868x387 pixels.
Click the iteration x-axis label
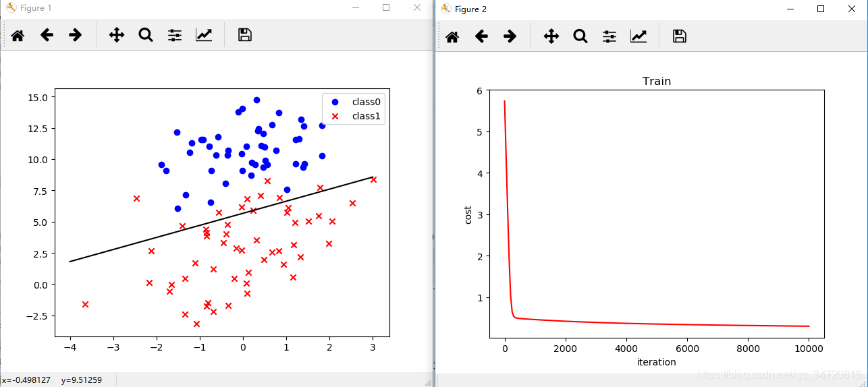tap(657, 362)
